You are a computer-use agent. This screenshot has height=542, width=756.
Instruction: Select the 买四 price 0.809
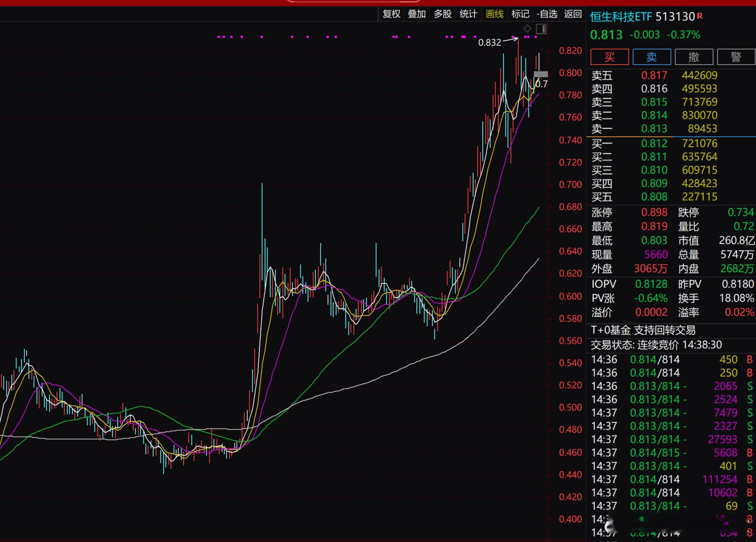[x=654, y=183]
